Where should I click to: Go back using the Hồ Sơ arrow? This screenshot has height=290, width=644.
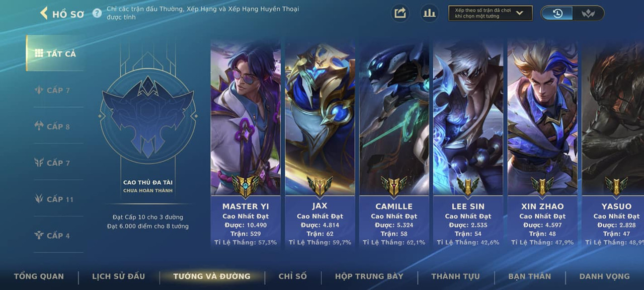[x=44, y=13]
